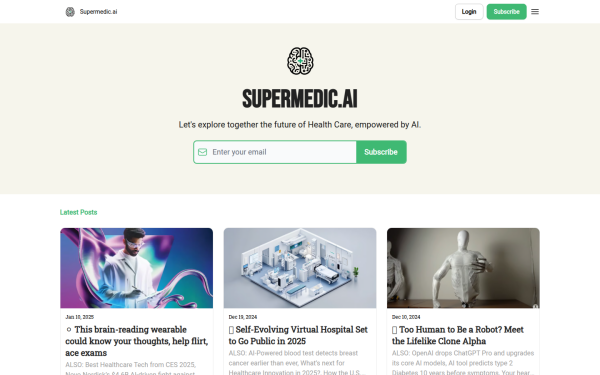Click the Supermedic.ai brain logo in header
The image size is (600, 375).
[70, 12]
